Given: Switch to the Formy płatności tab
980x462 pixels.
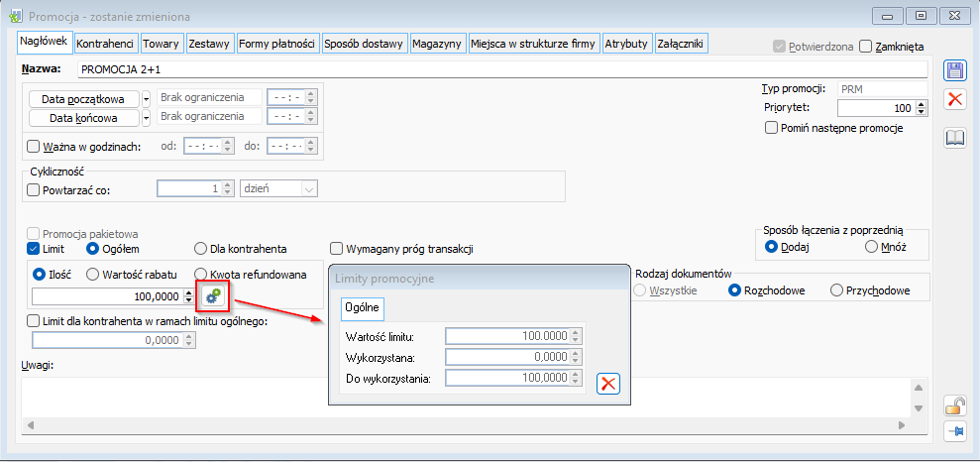Looking at the screenshot, I should tap(276, 44).
